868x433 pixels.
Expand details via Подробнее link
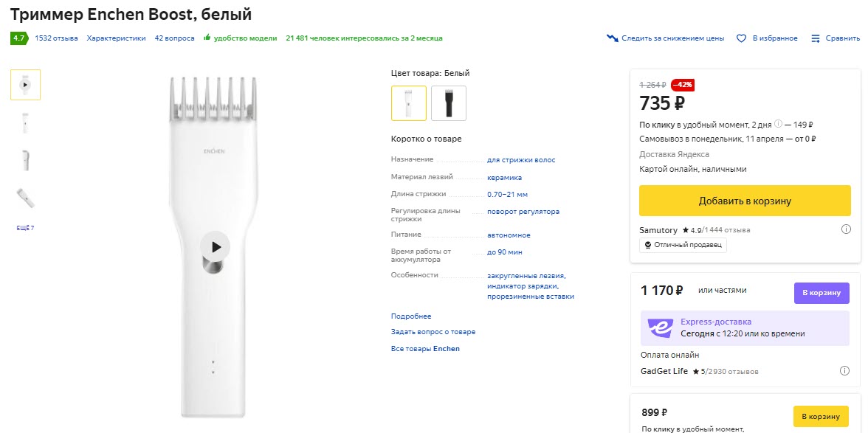click(411, 316)
